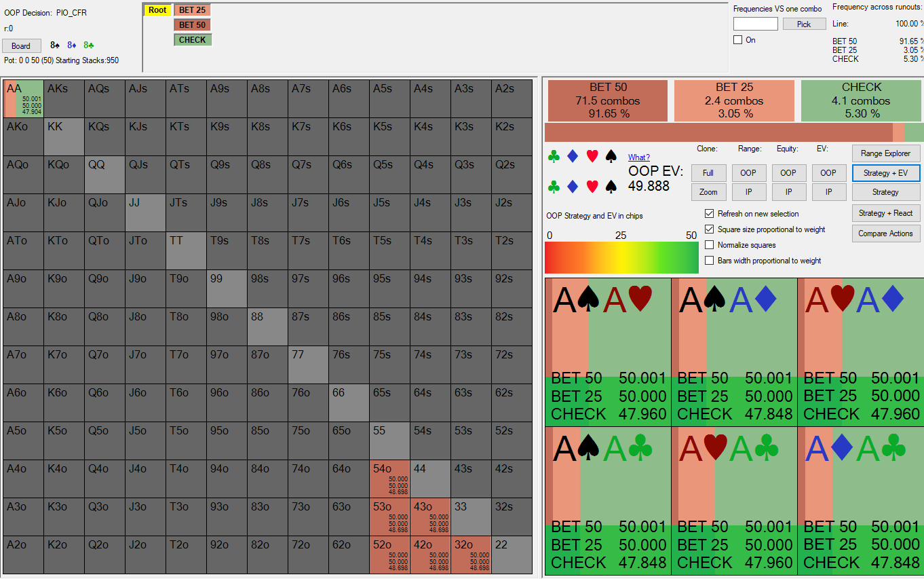
Task: Select the AA hand cell
Action: click(24, 98)
